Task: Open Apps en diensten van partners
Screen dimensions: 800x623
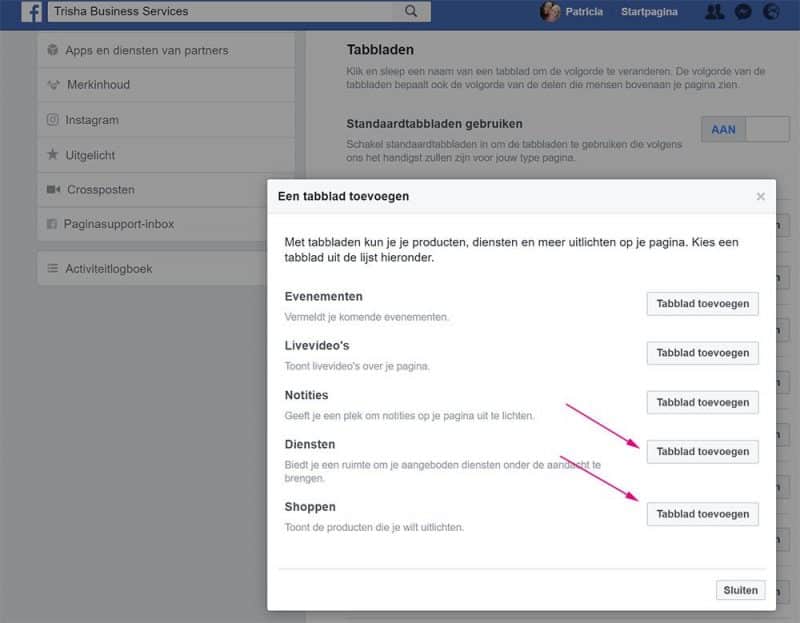Action: (166, 51)
